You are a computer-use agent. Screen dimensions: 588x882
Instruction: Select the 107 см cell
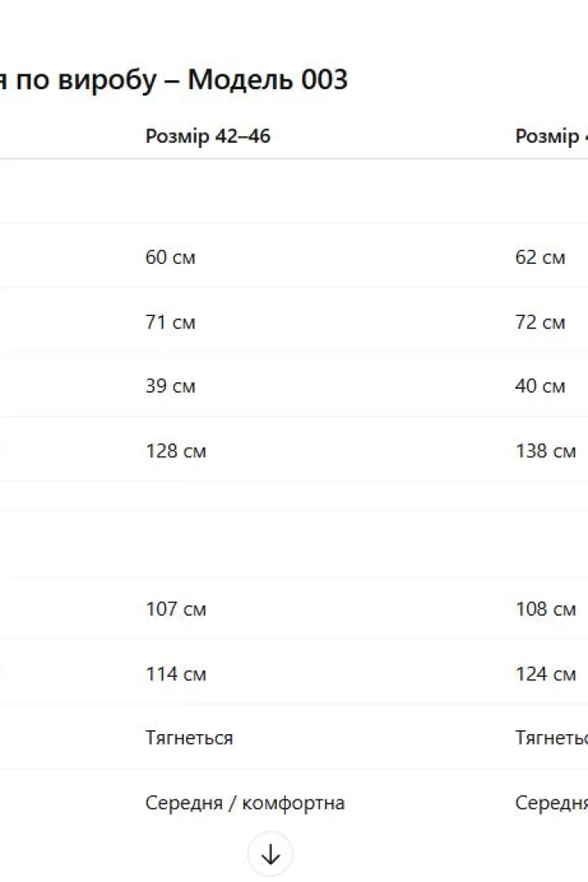[x=176, y=608]
